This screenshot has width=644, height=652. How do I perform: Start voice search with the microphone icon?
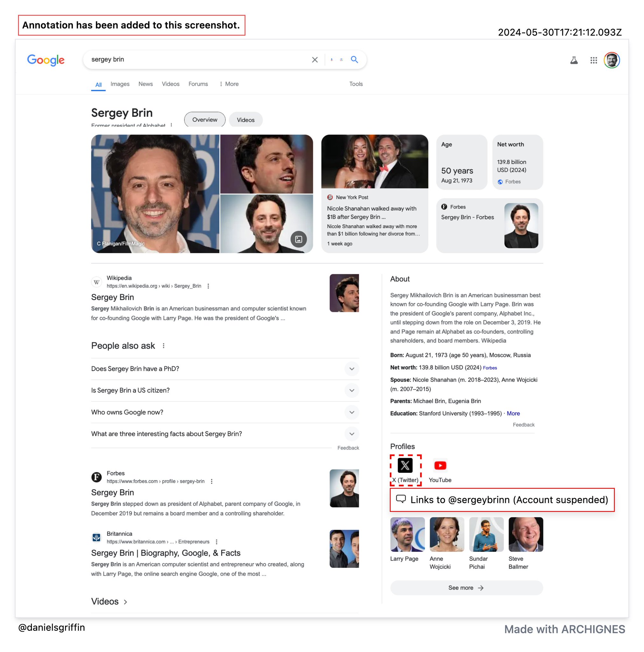[x=331, y=60]
